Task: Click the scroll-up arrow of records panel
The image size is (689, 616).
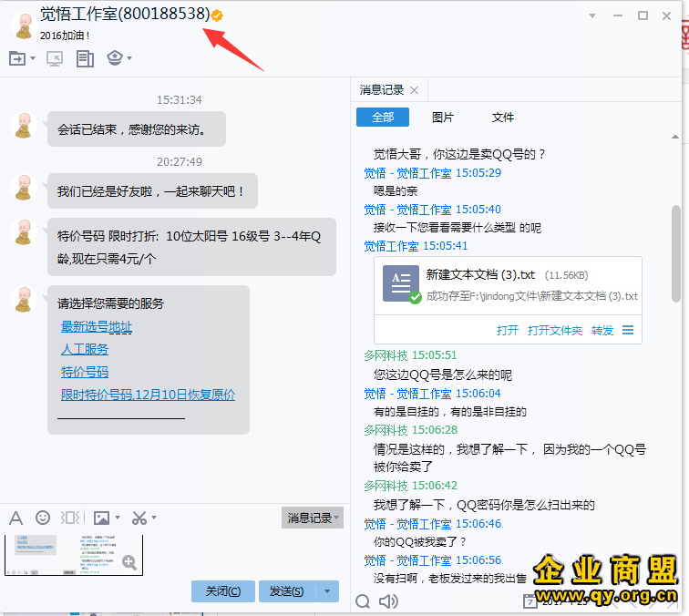Action: click(675, 137)
